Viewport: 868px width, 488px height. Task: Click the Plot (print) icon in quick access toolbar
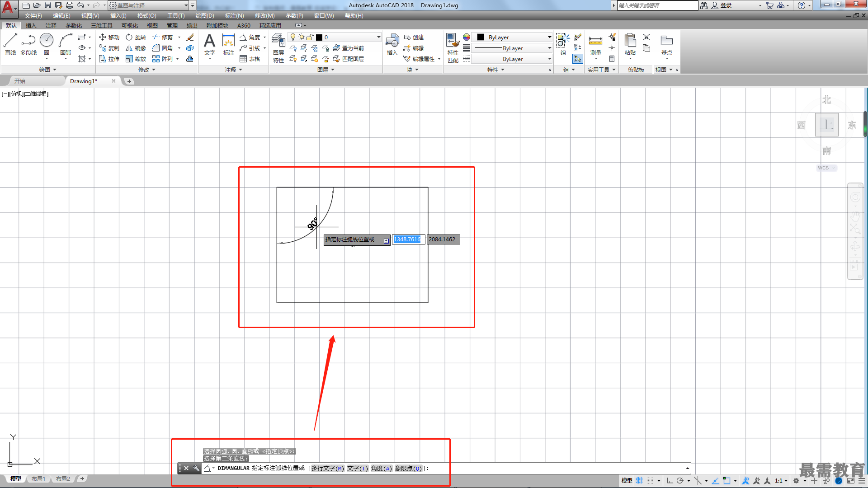[70, 5]
